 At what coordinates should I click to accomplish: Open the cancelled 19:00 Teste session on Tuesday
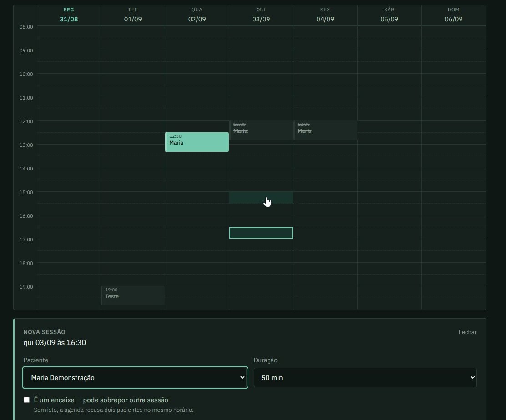click(133, 295)
